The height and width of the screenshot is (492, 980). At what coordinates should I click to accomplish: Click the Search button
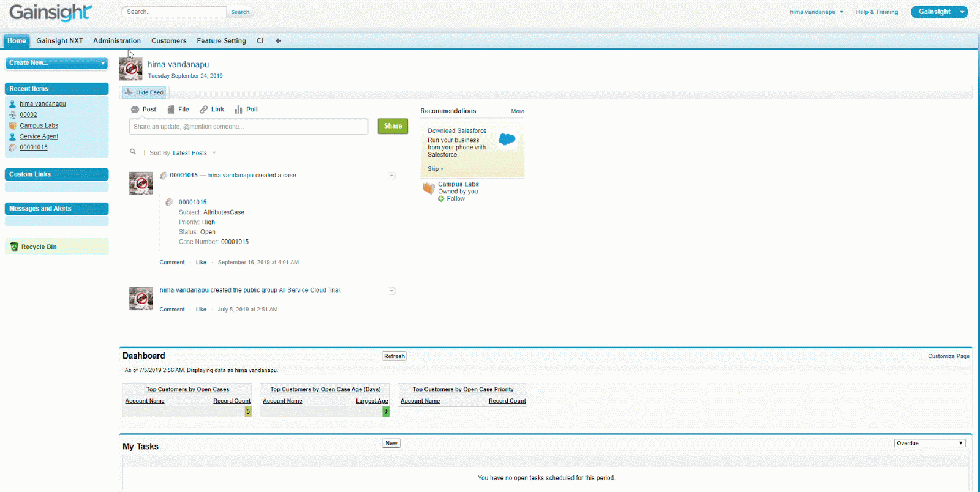coord(240,12)
